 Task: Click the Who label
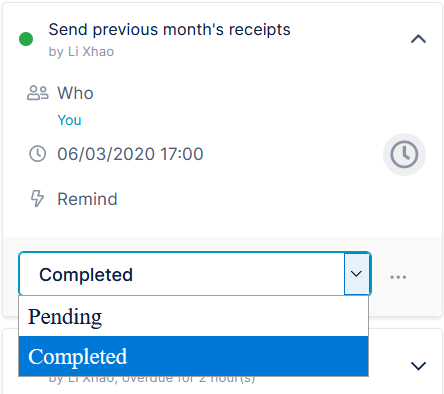point(75,93)
